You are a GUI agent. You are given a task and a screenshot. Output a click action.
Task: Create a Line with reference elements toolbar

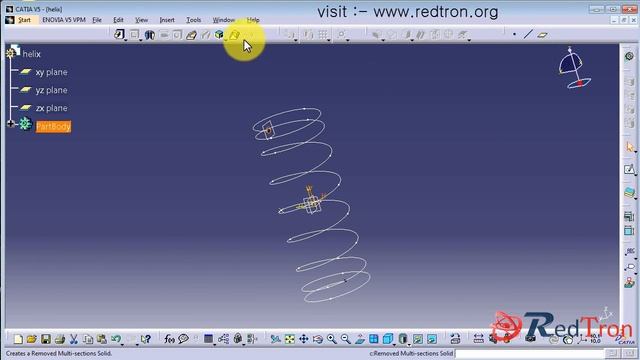(528, 35)
